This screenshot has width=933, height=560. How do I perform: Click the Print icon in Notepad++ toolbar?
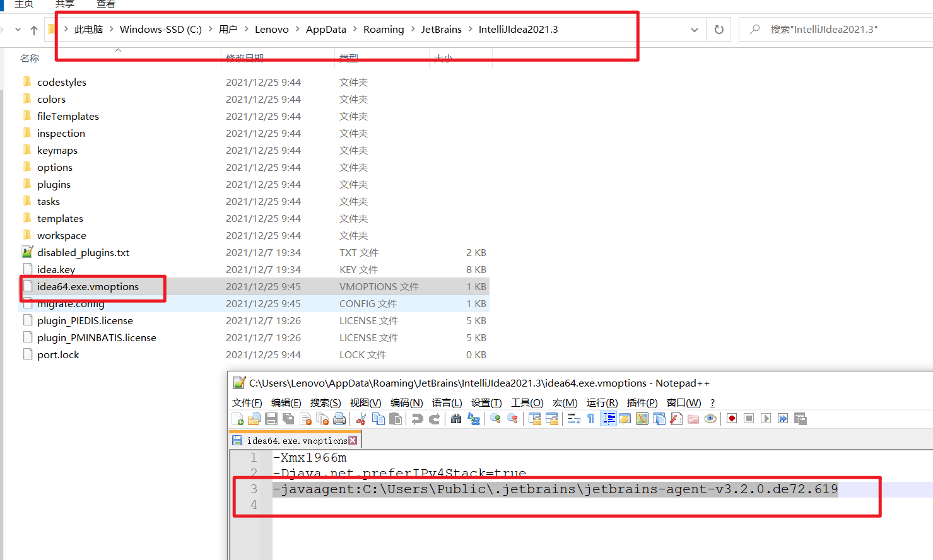[339, 419]
